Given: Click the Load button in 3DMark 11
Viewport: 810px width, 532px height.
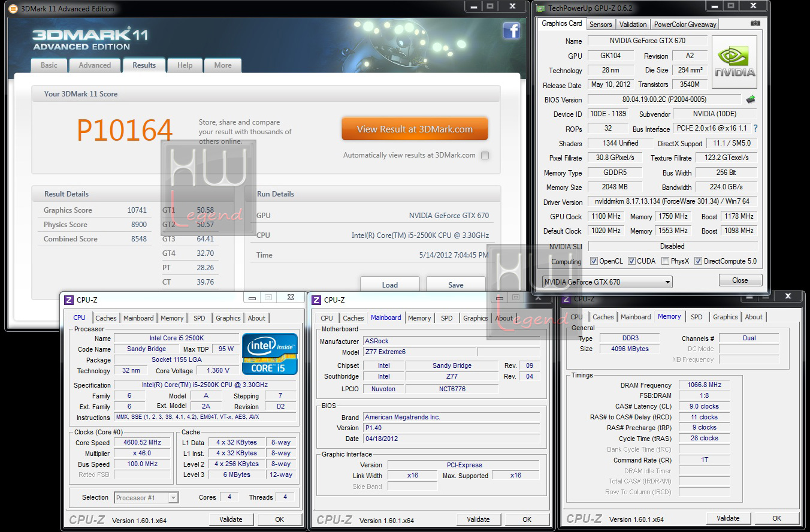Looking at the screenshot, I should click(x=390, y=285).
